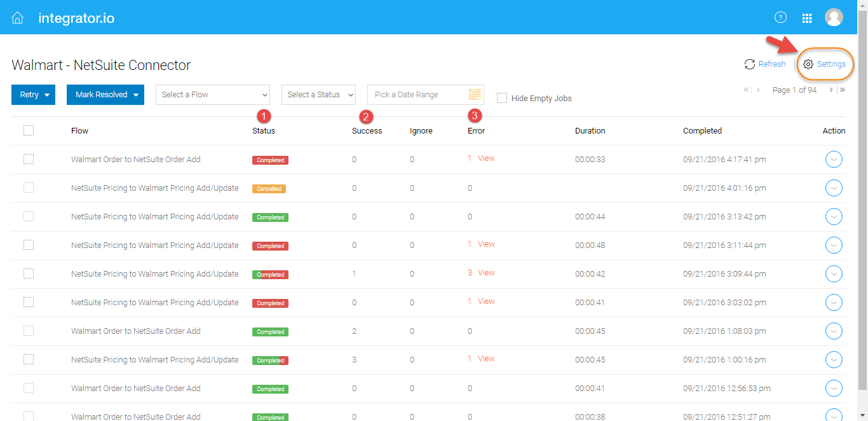View error for 3:11:44 pm job
This screenshot has height=421, width=868.
point(486,244)
